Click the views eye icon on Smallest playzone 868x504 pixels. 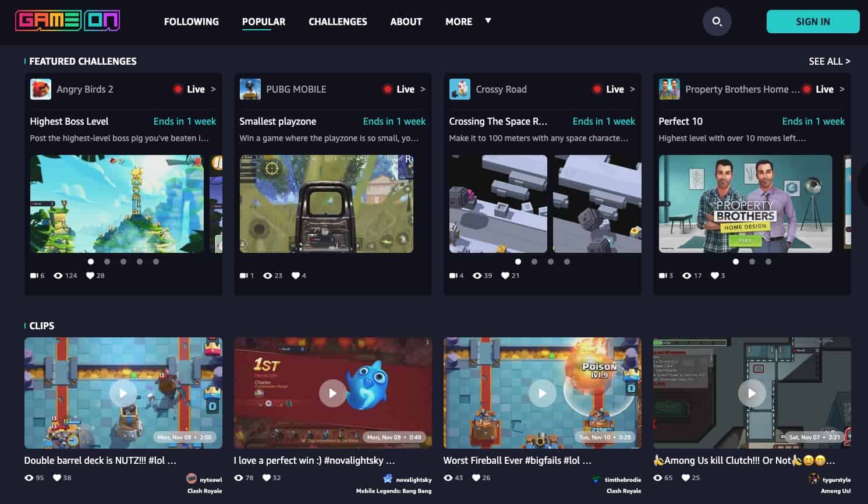pyautogui.click(x=268, y=276)
